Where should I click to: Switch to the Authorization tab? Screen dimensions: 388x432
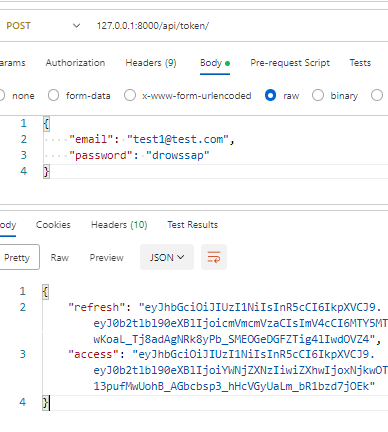tap(75, 63)
